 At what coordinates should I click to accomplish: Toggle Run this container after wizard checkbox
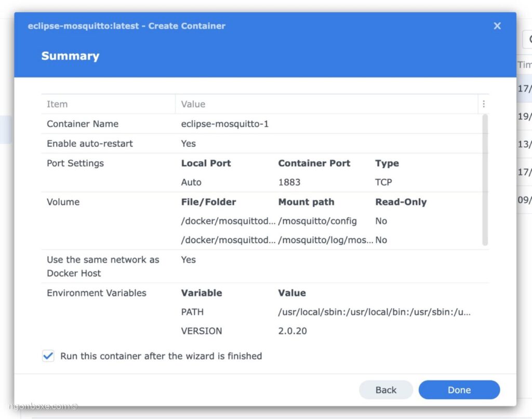pos(48,356)
